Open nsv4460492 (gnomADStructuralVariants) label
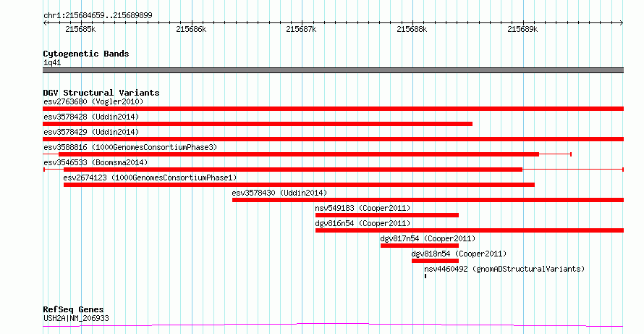 coord(504,269)
